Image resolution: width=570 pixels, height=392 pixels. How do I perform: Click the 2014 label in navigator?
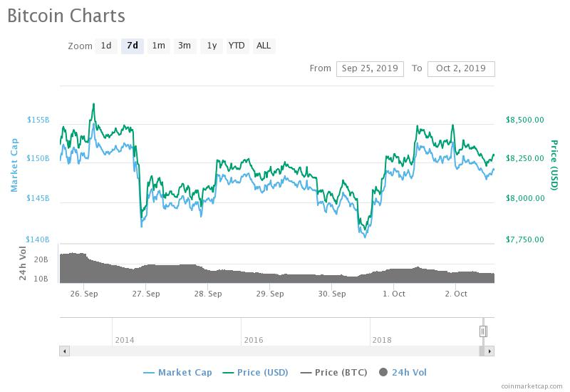point(125,341)
